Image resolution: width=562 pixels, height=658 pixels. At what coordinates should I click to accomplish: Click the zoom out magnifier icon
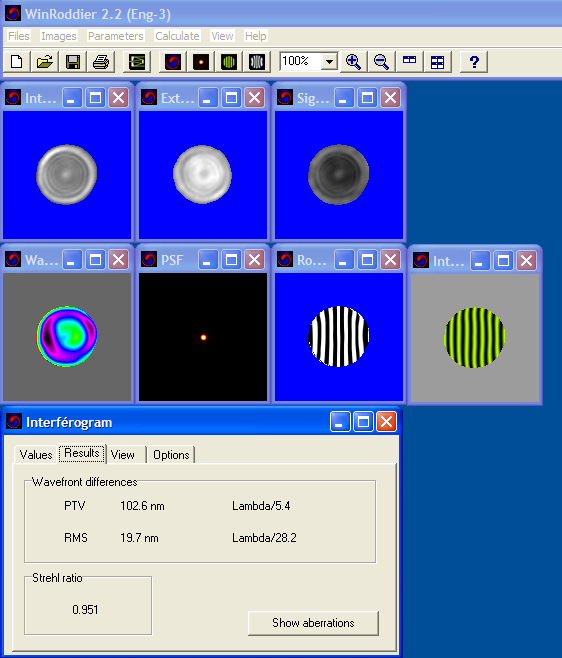coord(381,62)
